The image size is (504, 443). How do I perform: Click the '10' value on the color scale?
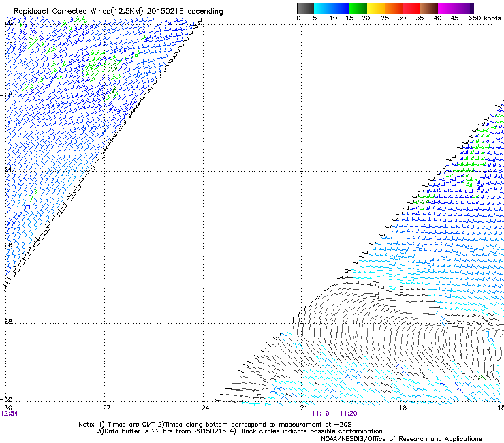tap(333, 18)
